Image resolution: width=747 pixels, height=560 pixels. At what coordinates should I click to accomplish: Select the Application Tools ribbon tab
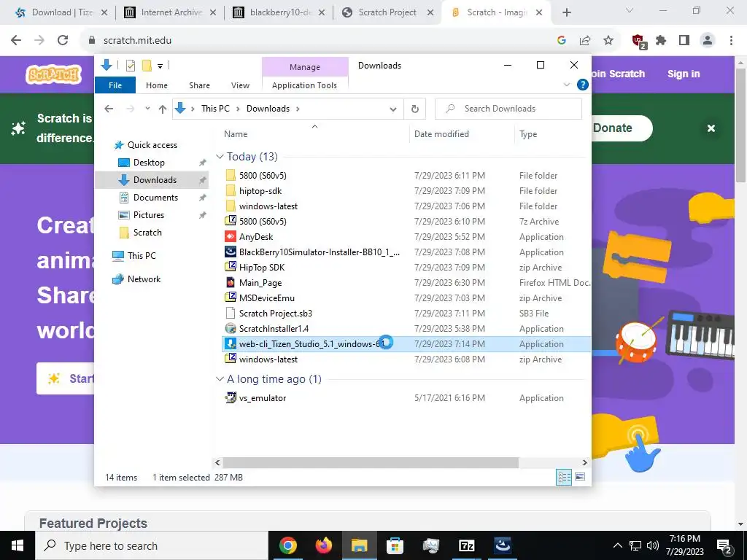point(304,85)
